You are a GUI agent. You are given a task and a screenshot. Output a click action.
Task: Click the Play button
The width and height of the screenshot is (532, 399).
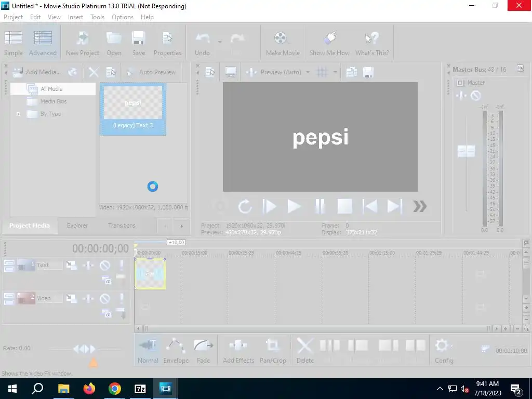click(x=294, y=206)
